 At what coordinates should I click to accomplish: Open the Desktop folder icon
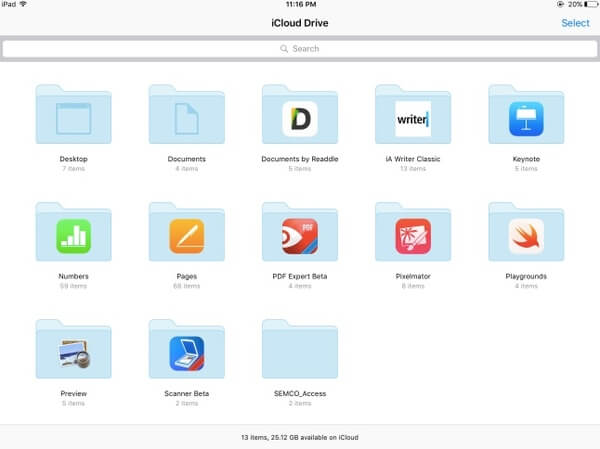coord(73,114)
